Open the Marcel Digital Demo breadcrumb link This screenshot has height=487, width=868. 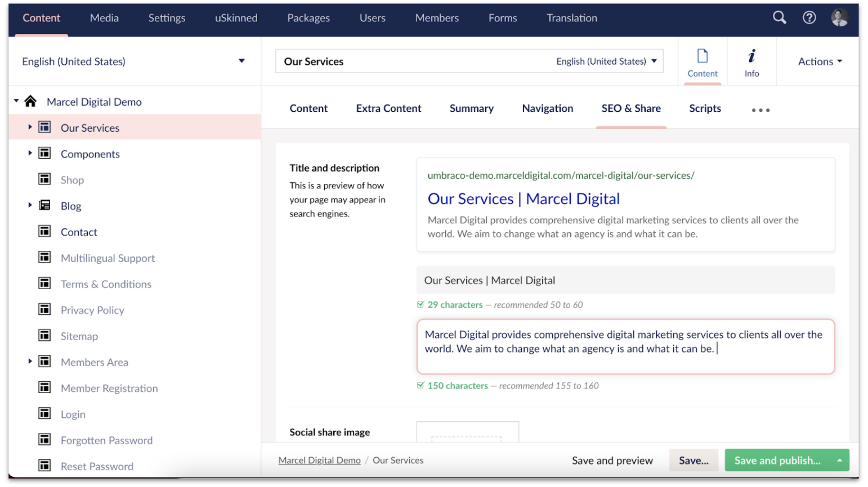click(319, 461)
